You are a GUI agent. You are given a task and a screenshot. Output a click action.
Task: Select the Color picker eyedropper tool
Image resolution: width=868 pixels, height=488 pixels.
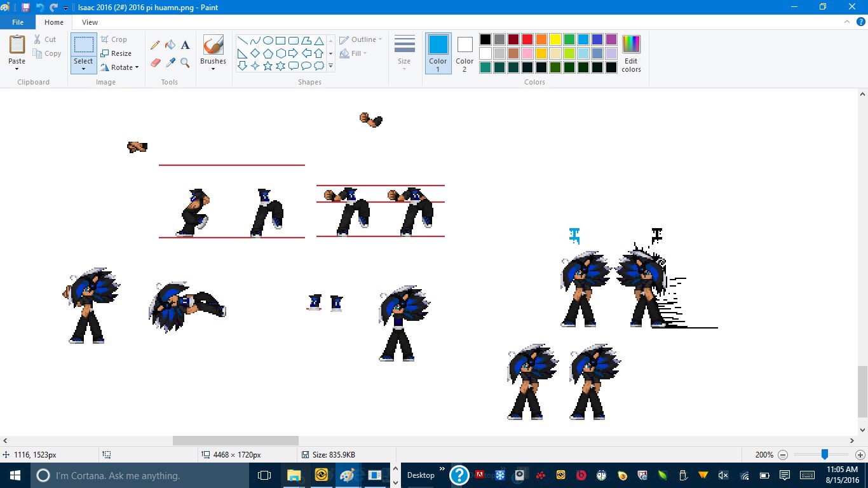tap(170, 63)
